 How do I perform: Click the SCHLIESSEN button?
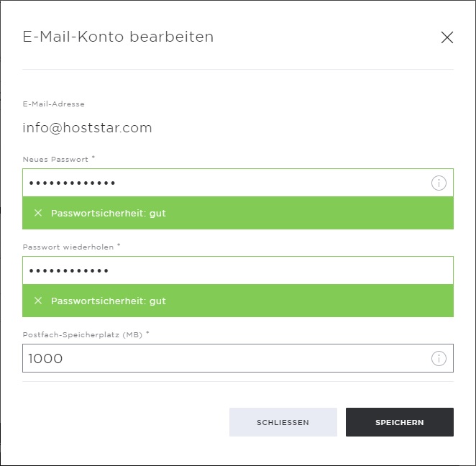pyautogui.click(x=283, y=422)
